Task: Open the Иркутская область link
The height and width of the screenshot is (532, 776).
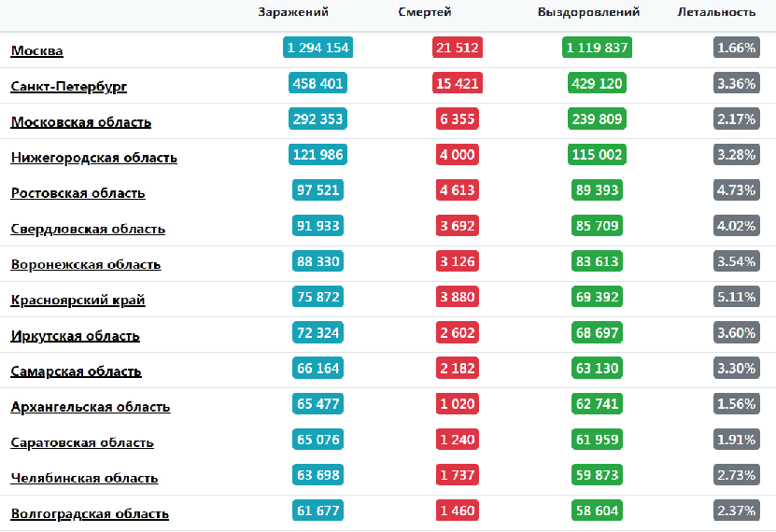Action: (76, 336)
